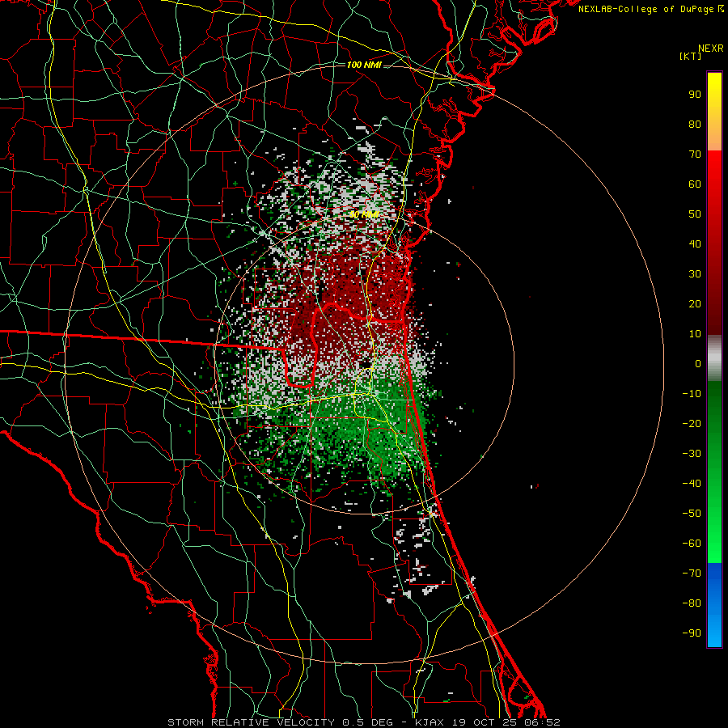Click the 80 value on the velocity scale
Viewport: 728px width, 728px height.
(695, 125)
